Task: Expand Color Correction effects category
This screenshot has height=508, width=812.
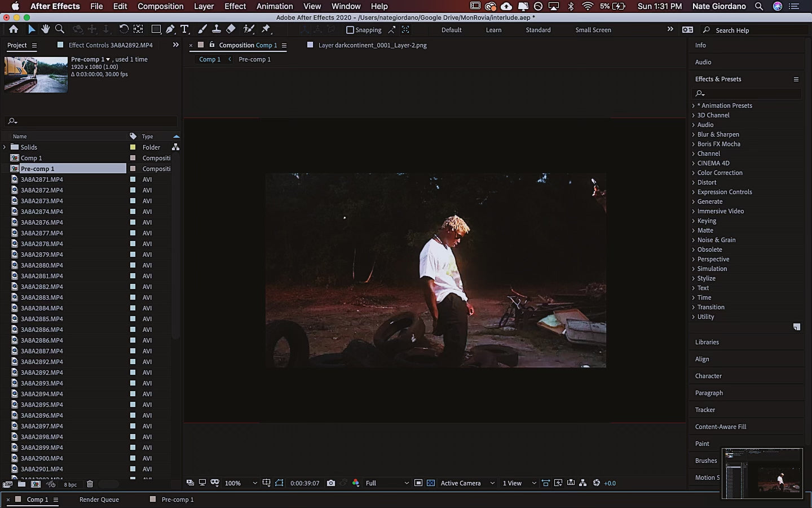Action: pos(694,173)
